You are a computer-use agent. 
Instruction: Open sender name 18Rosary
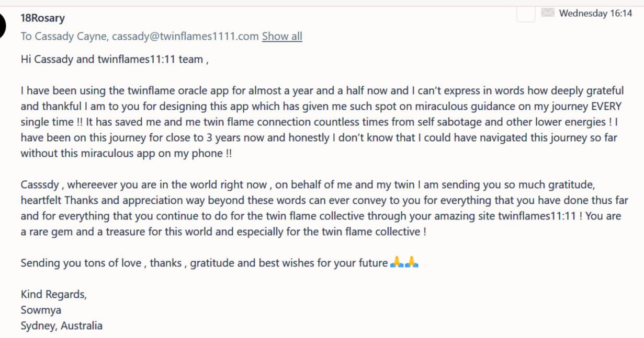click(42, 18)
